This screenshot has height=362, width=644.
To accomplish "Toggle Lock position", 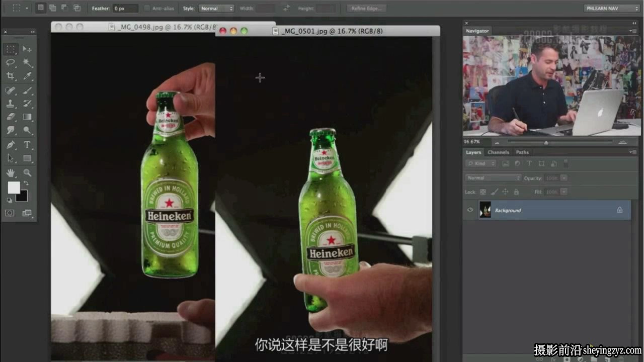I will pyautogui.click(x=505, y=192).
